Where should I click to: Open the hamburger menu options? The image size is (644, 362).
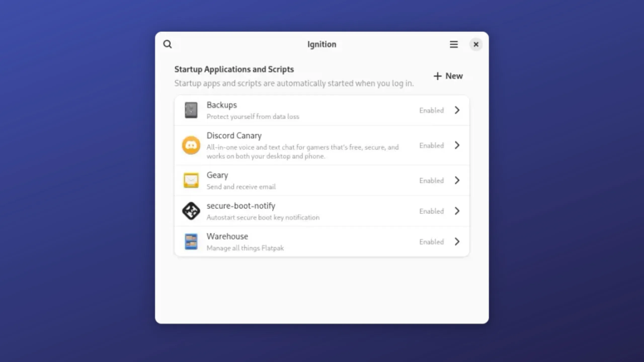pyautogui.click(x=454, y=44)
